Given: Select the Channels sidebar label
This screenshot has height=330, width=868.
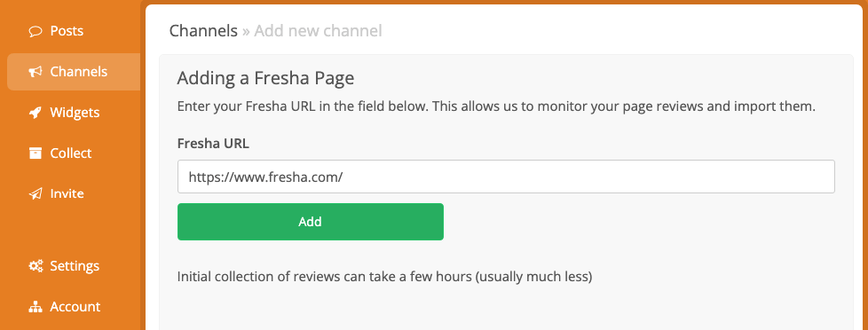Looking at the screenshot, I should click(79, 72).
